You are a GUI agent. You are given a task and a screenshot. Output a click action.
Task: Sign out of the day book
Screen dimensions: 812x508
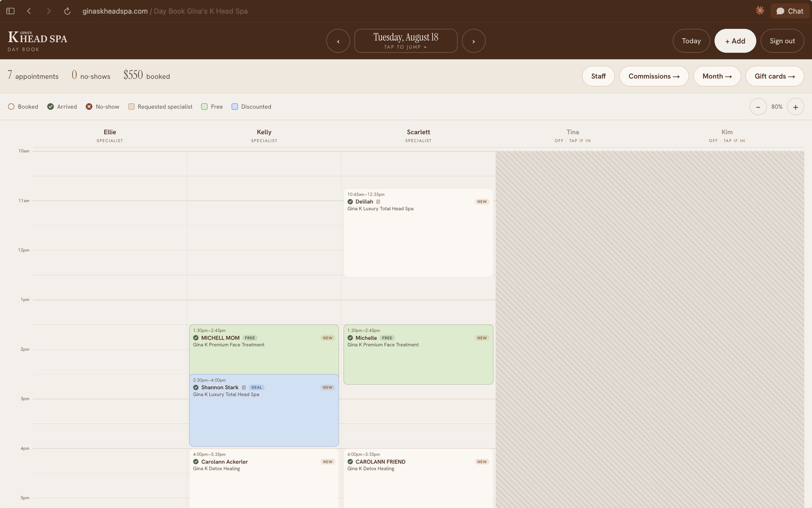coord(782,41)
